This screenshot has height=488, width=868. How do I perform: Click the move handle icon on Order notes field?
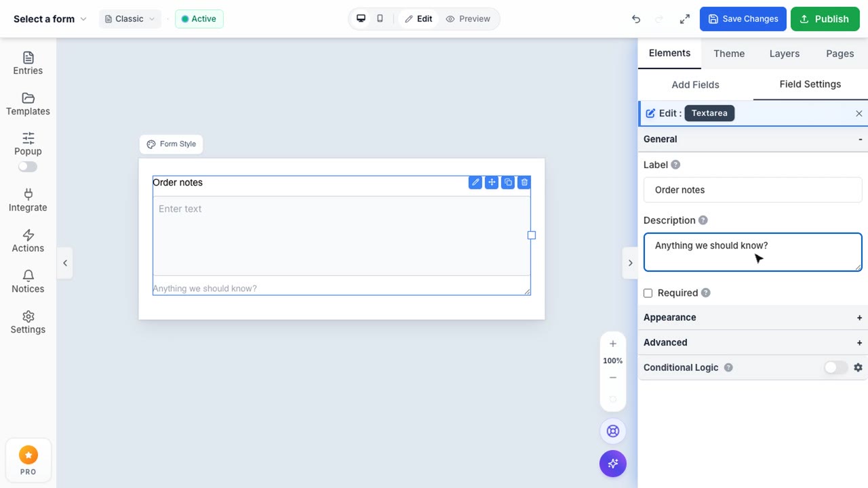pos(492,182)
